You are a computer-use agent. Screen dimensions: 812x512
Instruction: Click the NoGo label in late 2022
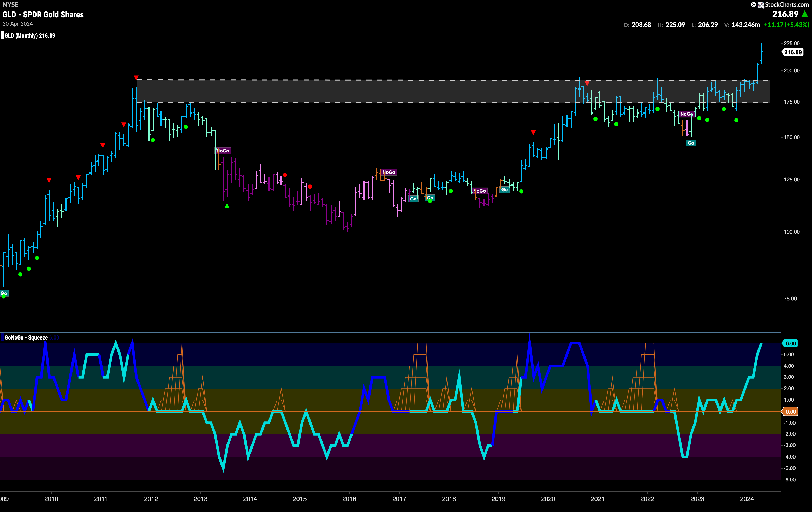coord(686,114)
